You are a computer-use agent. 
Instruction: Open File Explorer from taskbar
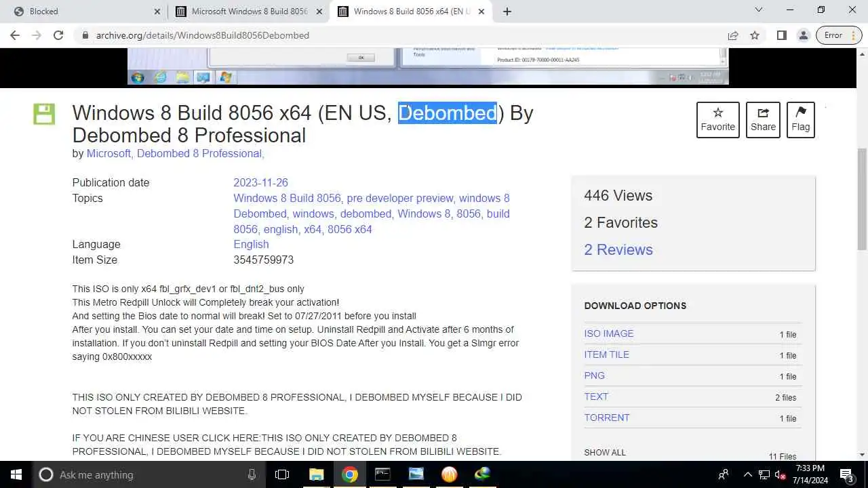pyautogui.click(x=316, y=474)
